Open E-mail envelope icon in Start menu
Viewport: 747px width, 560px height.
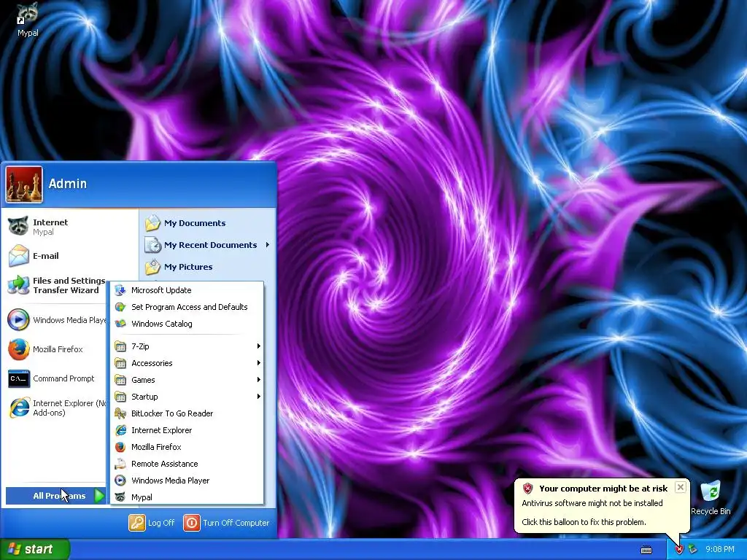(x=18, y=256)
